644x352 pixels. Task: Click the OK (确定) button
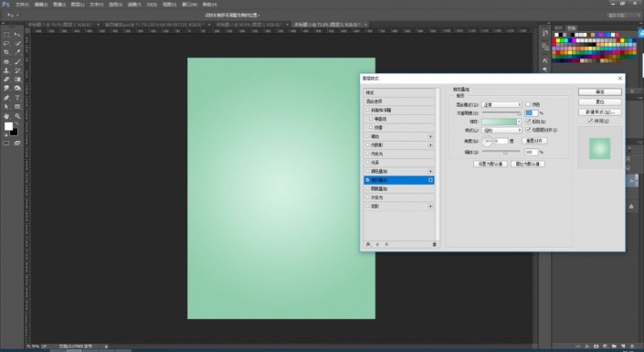pyautogui.click(x=599, y=91)
